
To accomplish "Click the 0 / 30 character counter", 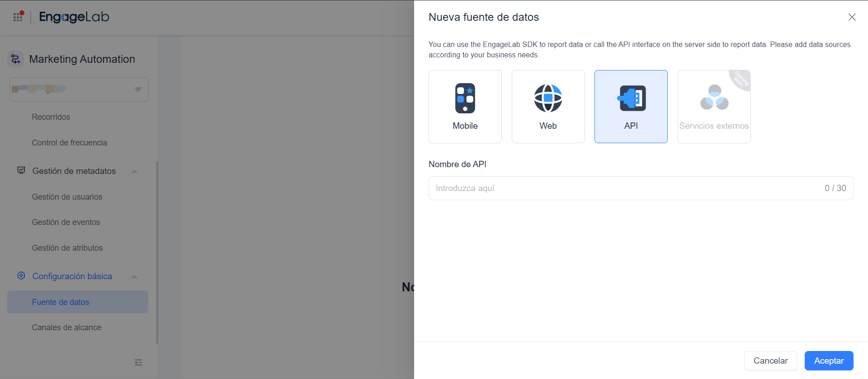I will (x=835, y=188).
